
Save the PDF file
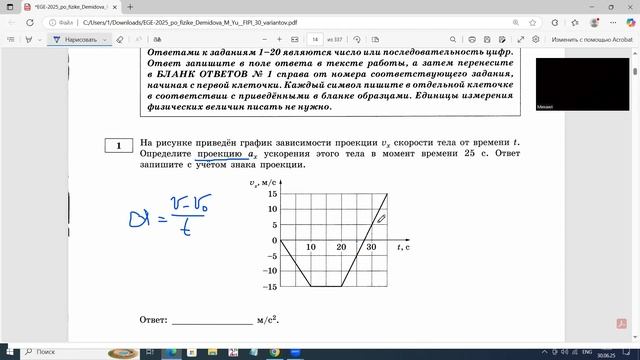tap(487, 40)
